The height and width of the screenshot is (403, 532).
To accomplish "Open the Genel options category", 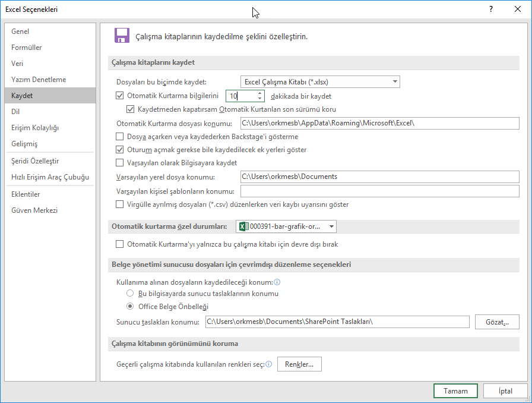I will [50, 32].
